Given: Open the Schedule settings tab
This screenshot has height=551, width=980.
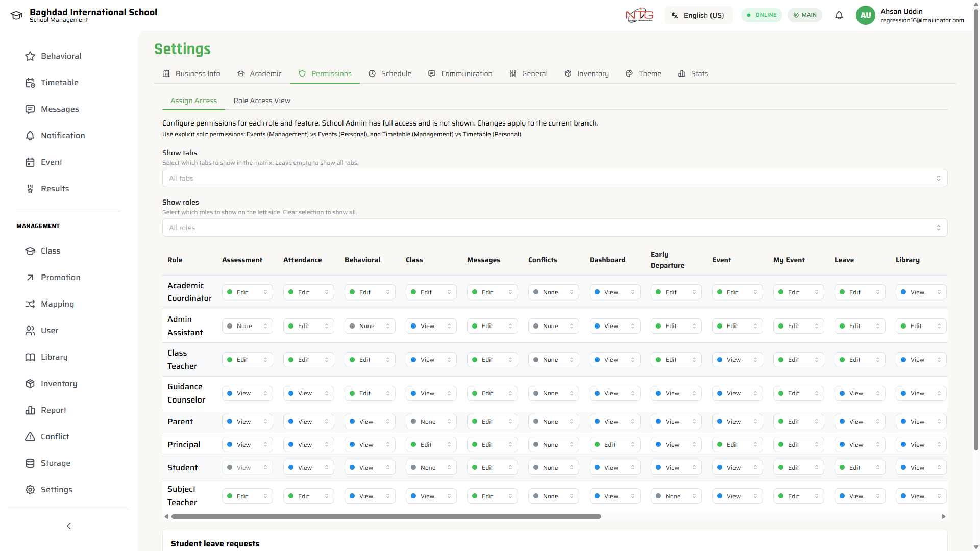Looking at the screenshot, I should [390, 74].
